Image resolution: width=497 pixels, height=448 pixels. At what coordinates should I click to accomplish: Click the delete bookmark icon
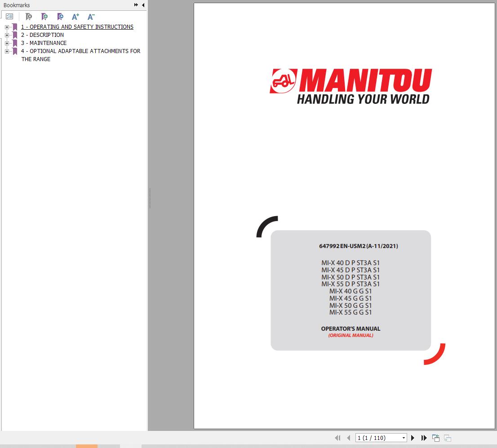coord(28,17)
